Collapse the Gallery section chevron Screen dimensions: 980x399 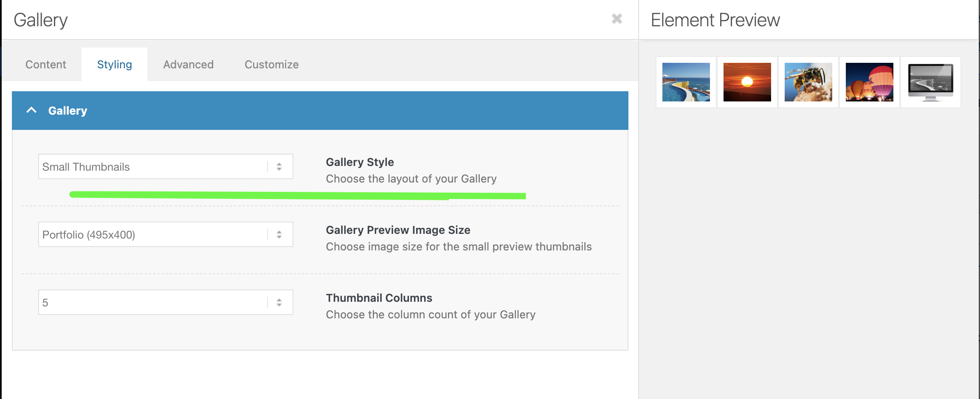(x=31, y=110)
